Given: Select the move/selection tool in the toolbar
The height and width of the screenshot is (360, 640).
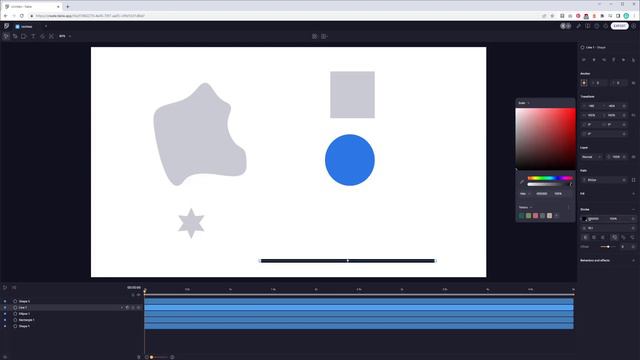Looking at the screenshot, I should tap(6, 36).
